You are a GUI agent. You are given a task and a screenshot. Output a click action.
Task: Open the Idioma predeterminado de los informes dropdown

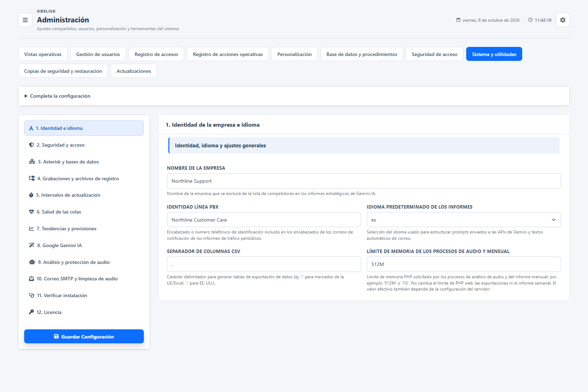(464, 220)
